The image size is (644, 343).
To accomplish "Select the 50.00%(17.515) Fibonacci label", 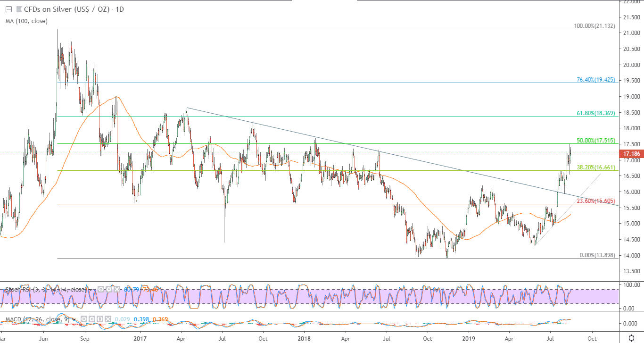I will coord(596,141).
